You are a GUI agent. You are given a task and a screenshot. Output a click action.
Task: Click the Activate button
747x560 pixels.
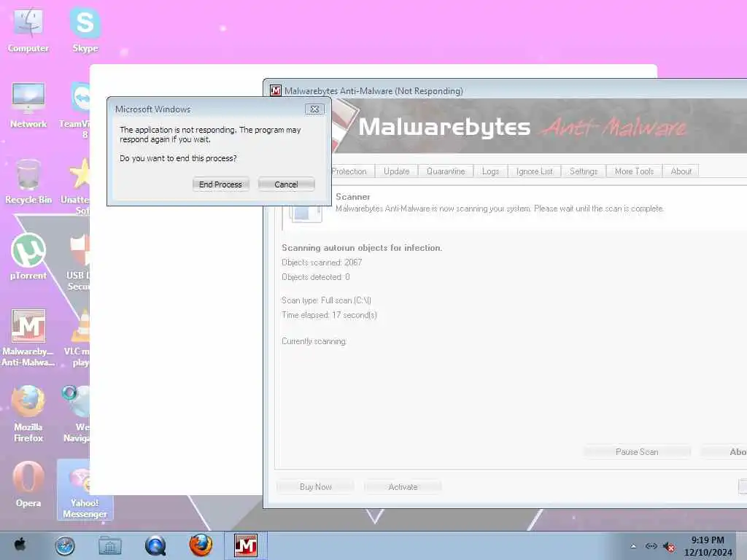pyautogui.click(x=403, y=486)
